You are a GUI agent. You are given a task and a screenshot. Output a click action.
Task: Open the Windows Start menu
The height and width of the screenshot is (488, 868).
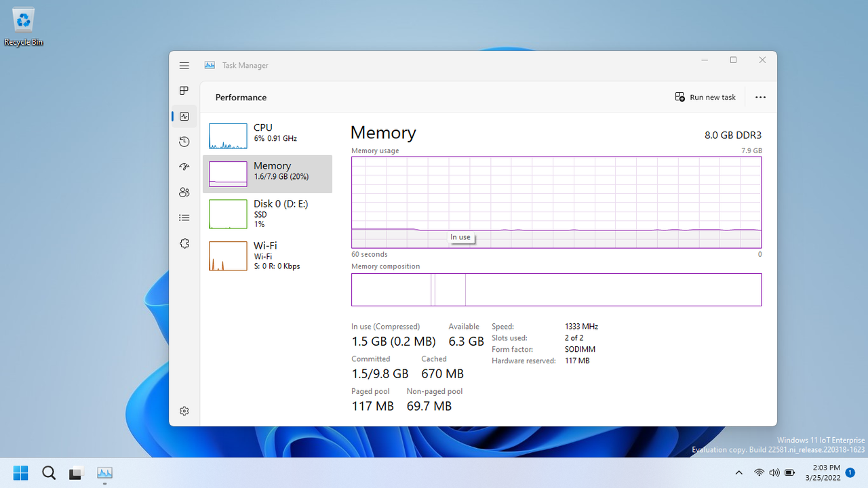click(x=21, y=472)
